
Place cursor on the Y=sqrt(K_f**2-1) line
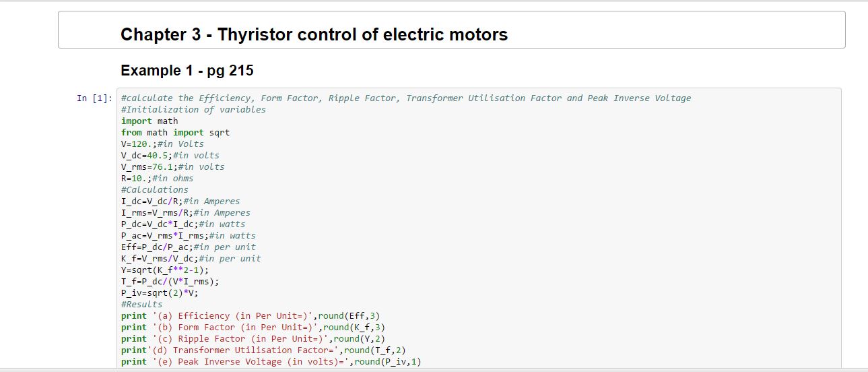(164, 270)
